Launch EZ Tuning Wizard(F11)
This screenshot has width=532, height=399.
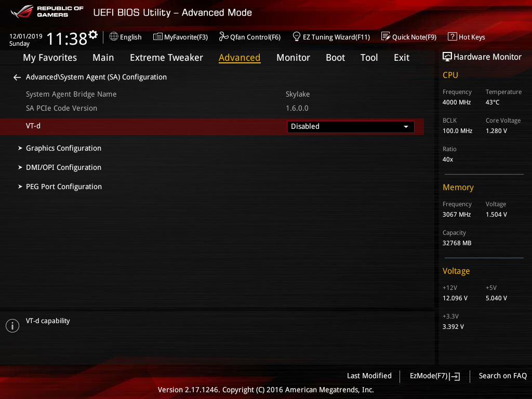[x=331, y=37]
